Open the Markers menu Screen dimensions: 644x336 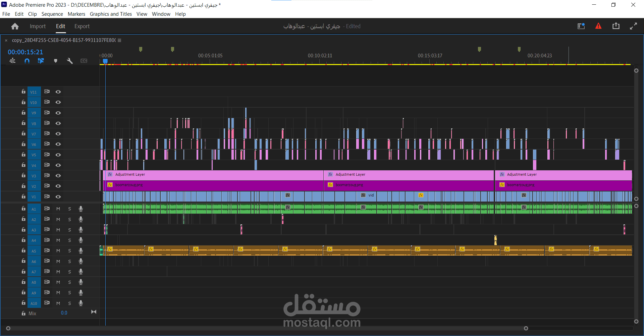76,14
